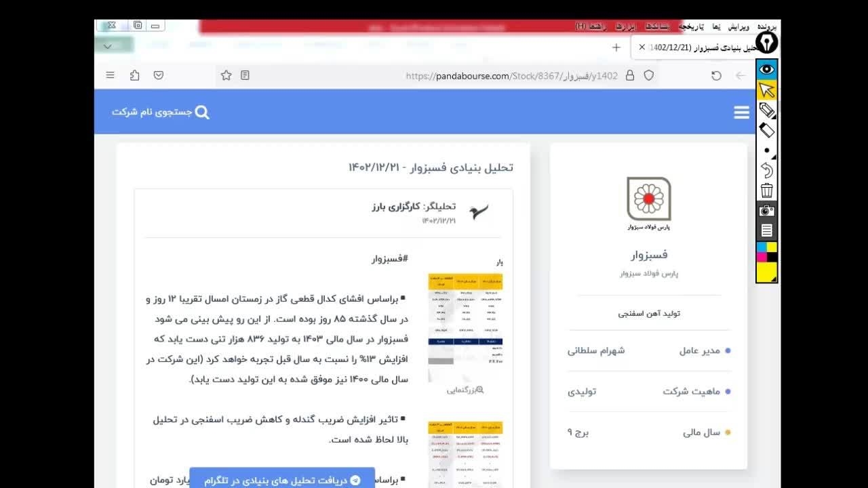Viewport: 868px width, 488px height.
Task: Undo last annotation stroke
Action: (767, 170)
